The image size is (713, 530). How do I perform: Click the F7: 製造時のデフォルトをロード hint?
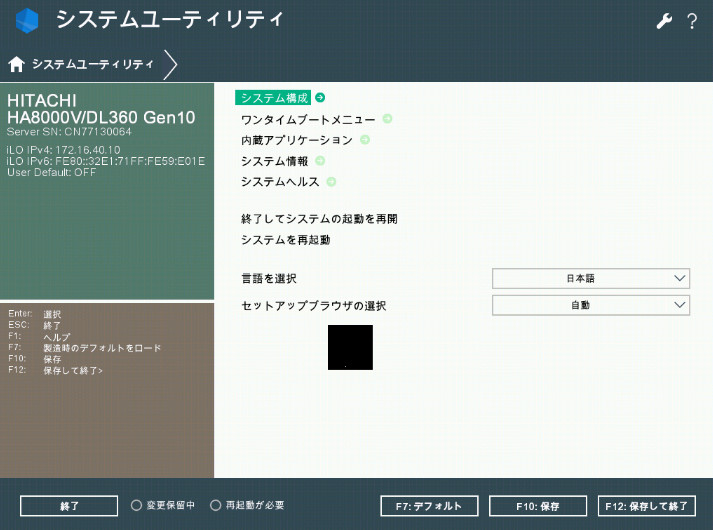(x=85, y=348)
